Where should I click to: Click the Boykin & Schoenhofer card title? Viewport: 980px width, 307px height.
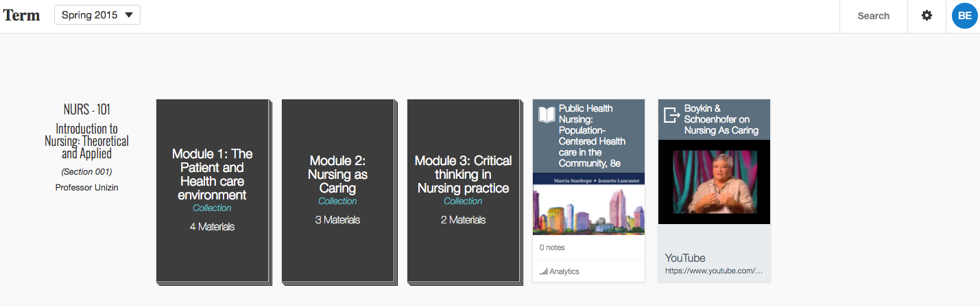pos(721,119)
